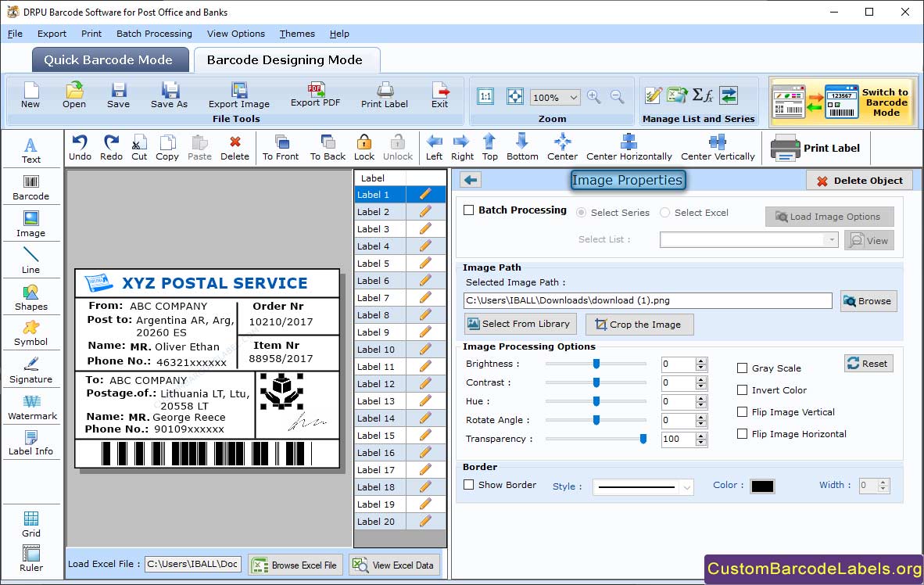Image resolution: width=924 pixels, height=585 pixels.
Task: Open the Symbol tool
Action: click(30, 333)
